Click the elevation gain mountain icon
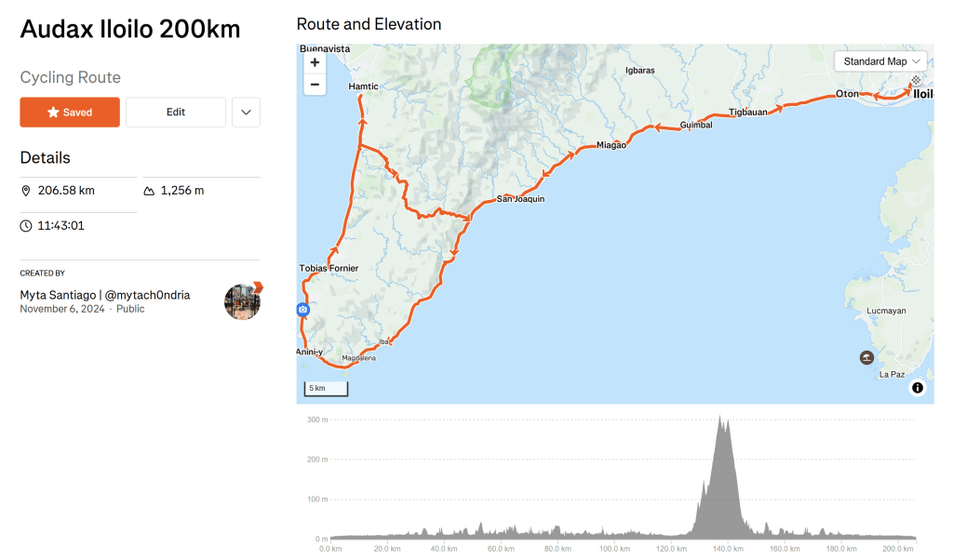The height and width of the screenshot is (560, 953). [x=149, y=191]
